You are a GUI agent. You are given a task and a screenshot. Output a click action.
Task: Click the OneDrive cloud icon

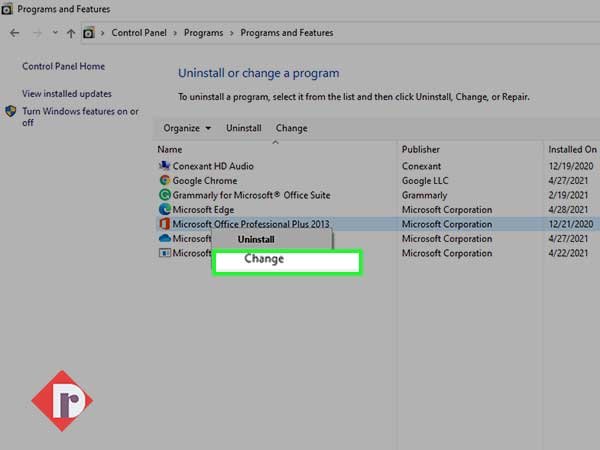tap(165, 238)
